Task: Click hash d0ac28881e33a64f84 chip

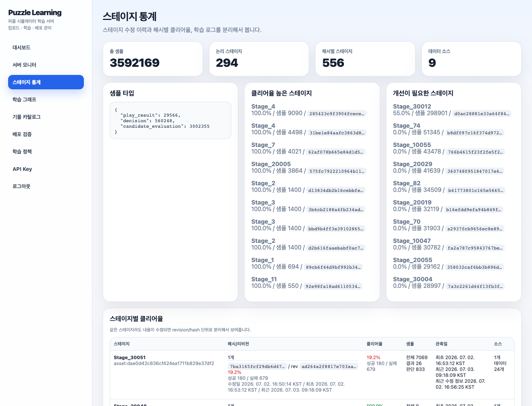Action: [482, 114]
